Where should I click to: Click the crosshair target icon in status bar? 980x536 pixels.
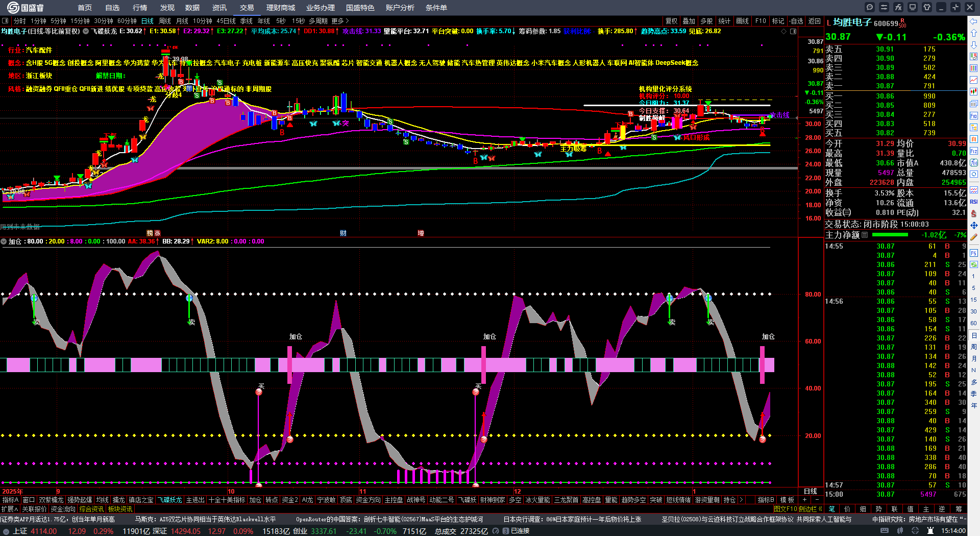click(x=916, y=531)
